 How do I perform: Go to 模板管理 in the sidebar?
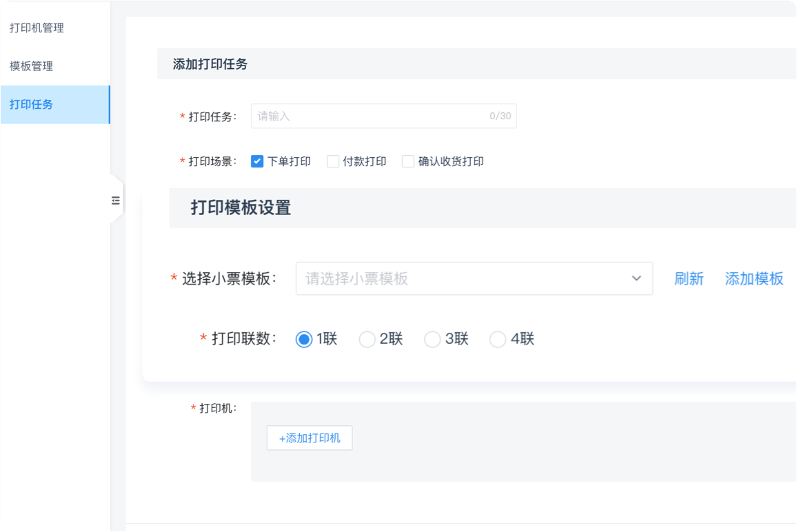pos(31,66)
